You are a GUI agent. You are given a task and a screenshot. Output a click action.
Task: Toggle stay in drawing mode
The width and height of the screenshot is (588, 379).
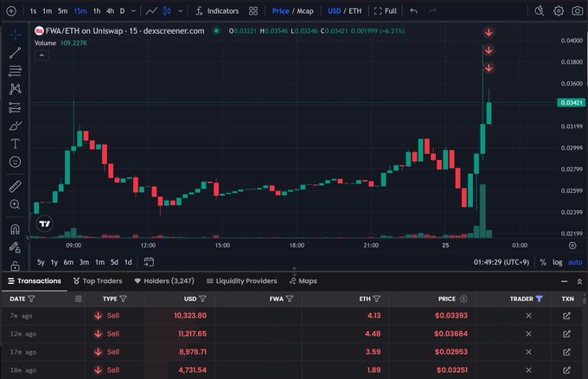[x=15, y=247]
